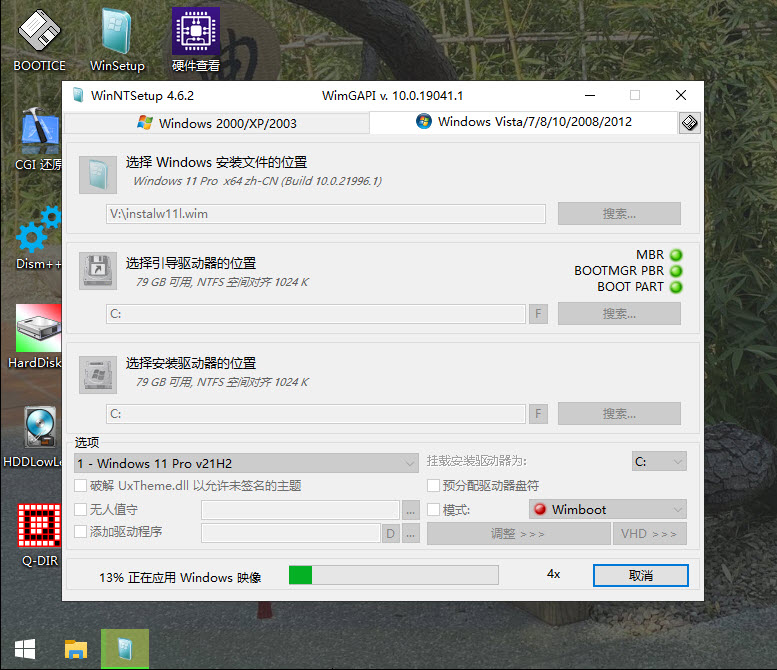Image resolution: width=777 pixels, height=670 pixels.
Task: Click the 13% 正在应用 Windows 映像 status text
Action: [x=180, y=578]
